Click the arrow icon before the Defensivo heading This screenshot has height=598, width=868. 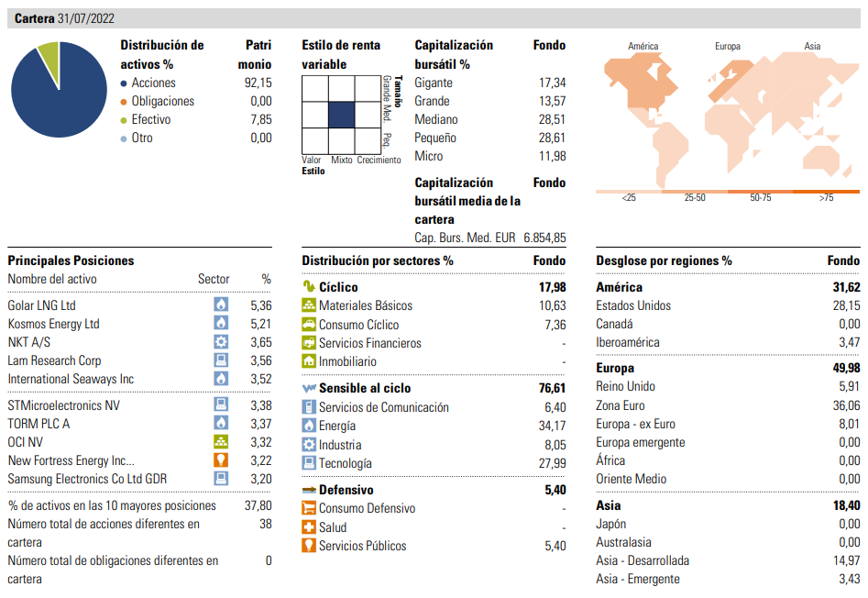pos(309,490)
